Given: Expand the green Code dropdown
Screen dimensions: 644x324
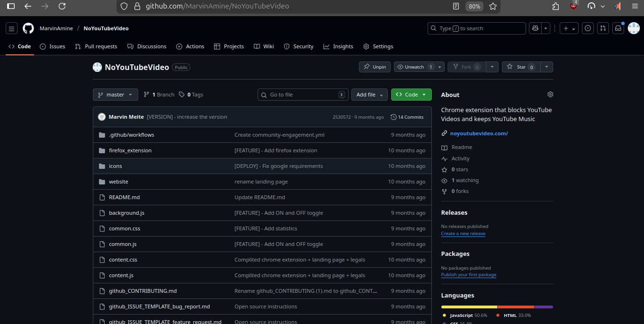Looking at the screenshot, I should pyautogui.click(x=411, y=95).
